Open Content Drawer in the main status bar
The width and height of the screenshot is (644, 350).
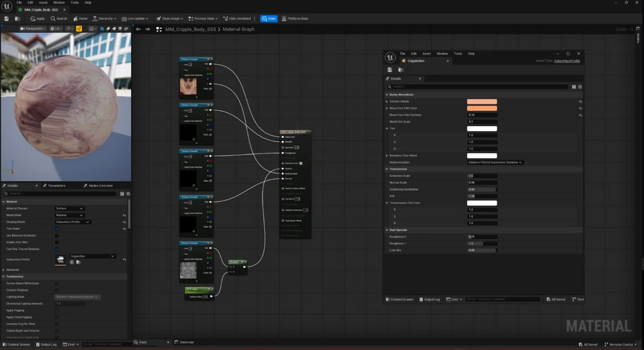16,345
